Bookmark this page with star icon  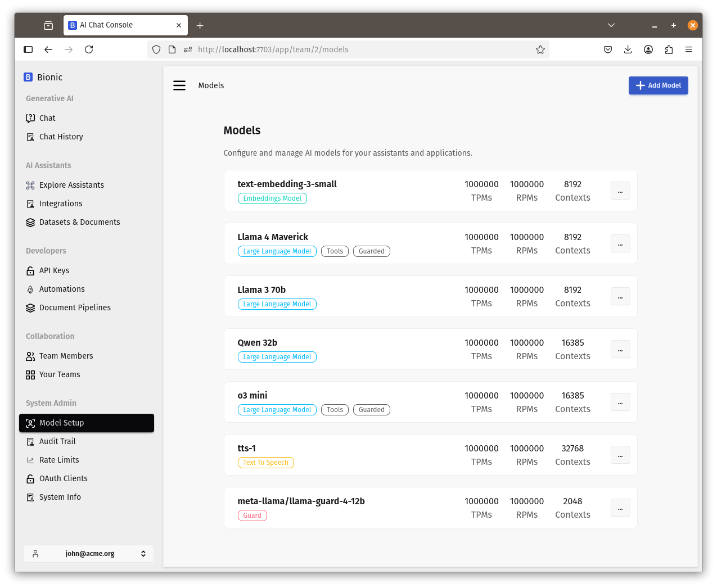(540, 49)
